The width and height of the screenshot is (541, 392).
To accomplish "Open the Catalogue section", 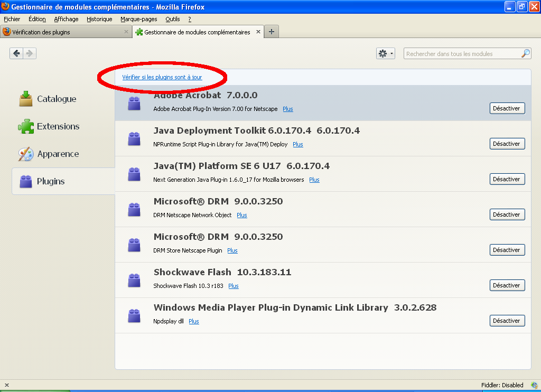I will [48, 99].
